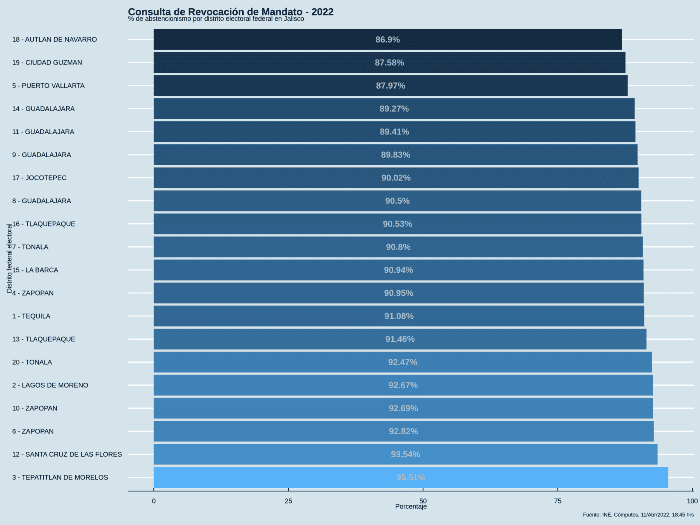Click the 90.8% Tonala bar
700x525 pixels.
[397, 247]
